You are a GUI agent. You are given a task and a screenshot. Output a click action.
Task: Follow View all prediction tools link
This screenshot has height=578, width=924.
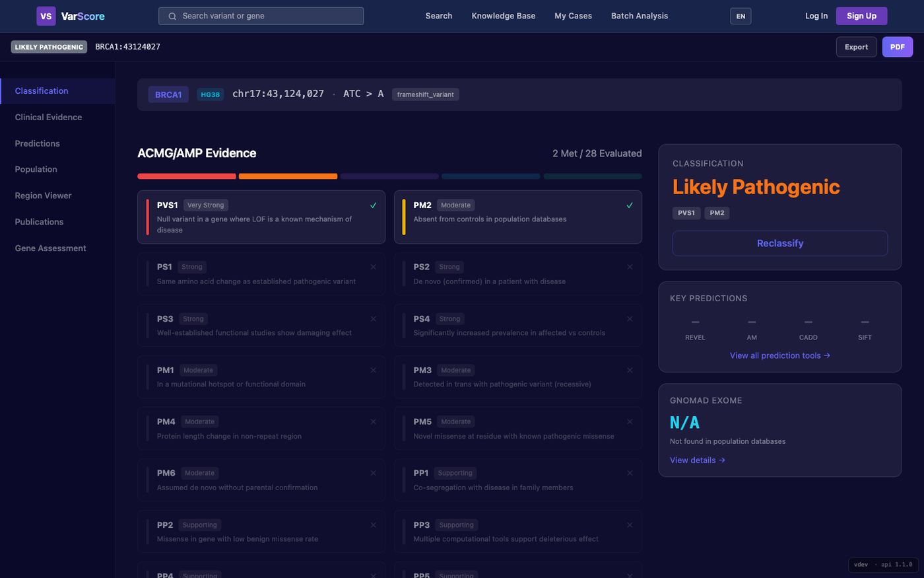point(780,355)
